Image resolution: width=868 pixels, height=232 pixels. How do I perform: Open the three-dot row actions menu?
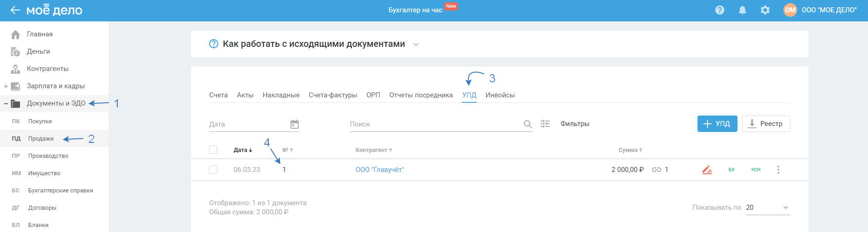click(778, 170)
